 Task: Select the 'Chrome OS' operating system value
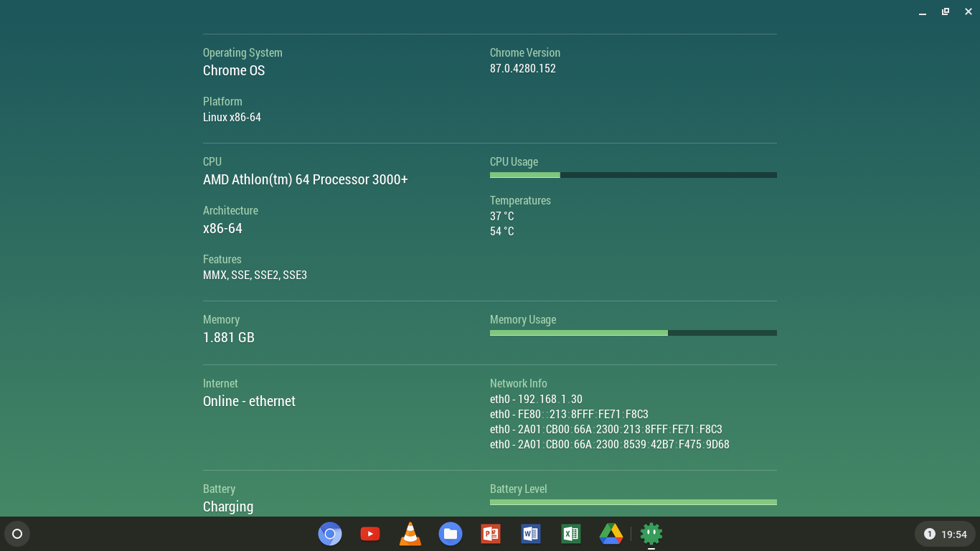pyautogui.click(x=234, y=70)
